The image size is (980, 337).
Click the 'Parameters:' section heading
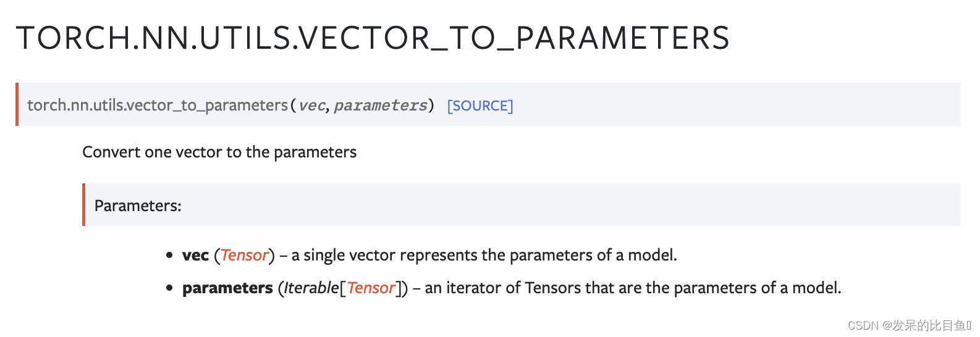[x=138, y=206]
